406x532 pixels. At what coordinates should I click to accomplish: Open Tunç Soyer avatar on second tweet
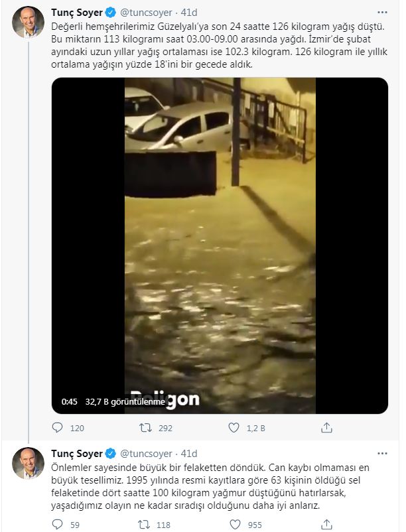28,463
